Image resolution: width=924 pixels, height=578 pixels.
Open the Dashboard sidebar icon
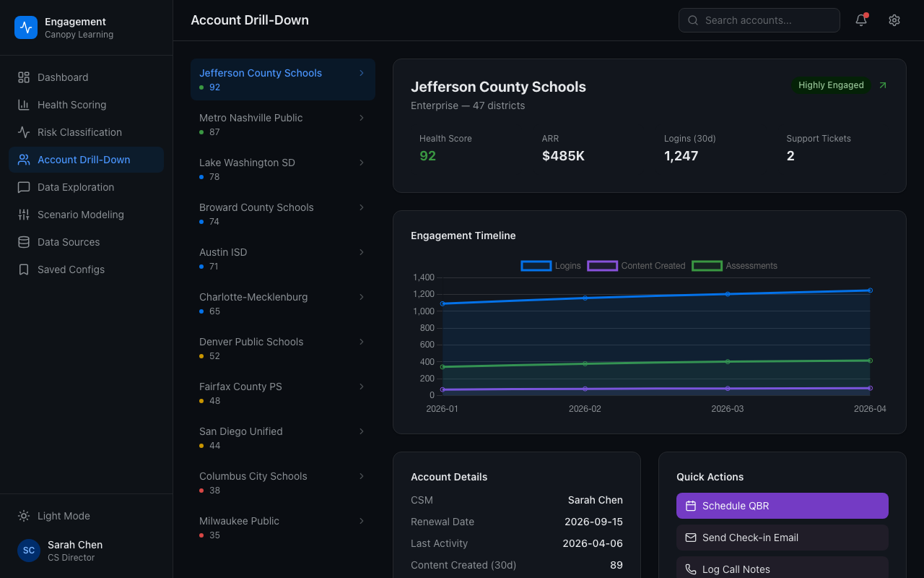[x=23, y=77]
